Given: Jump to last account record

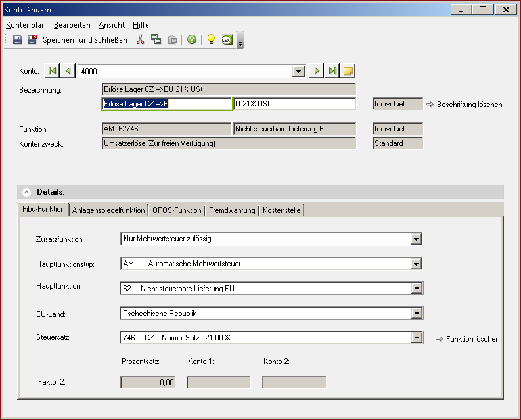Looking at the screenshot, I should (x=332, y=70).
